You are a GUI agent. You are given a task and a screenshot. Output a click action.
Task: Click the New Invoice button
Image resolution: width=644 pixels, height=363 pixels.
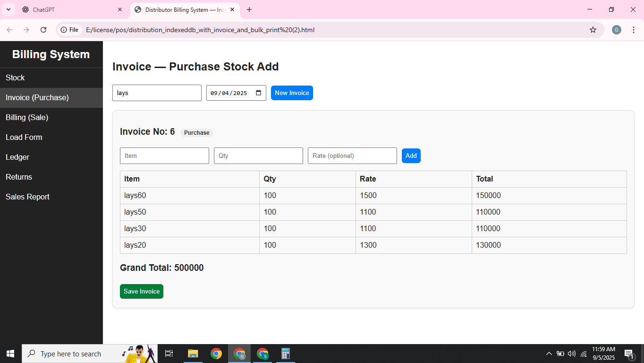click(292, 93)
